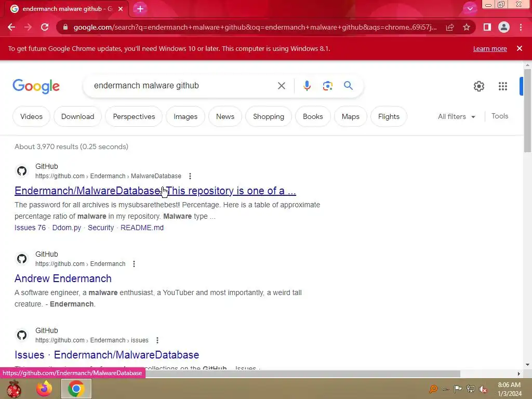Click GitHub favicon of the issues result
The width and height of the screenshot is (532, 399).
pos(22,335)
